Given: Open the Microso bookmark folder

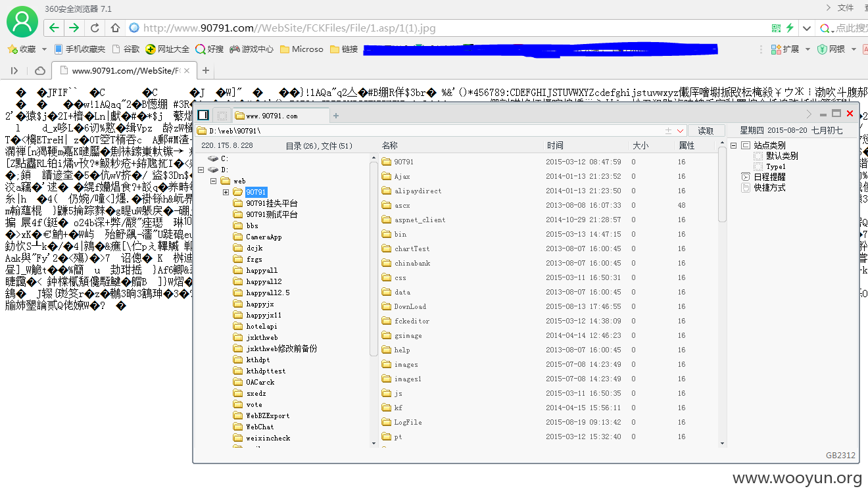Looking at the screenshot, I should (302, 49).
